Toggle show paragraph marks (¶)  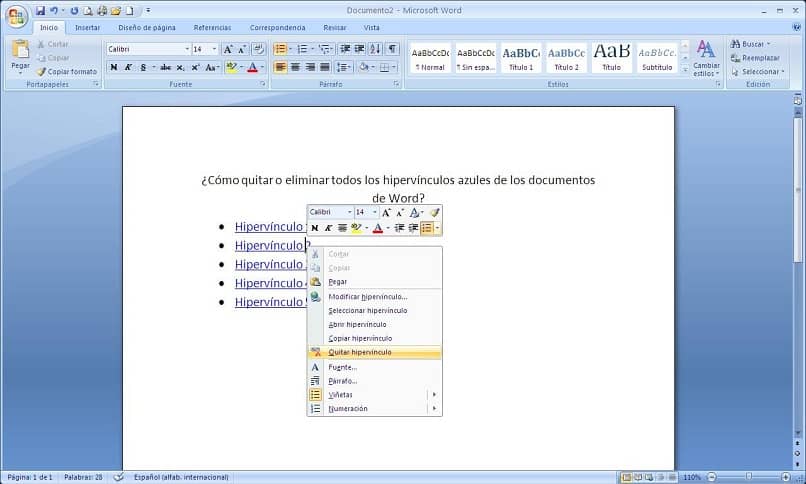pyautogui.click(x=392, y=49)
